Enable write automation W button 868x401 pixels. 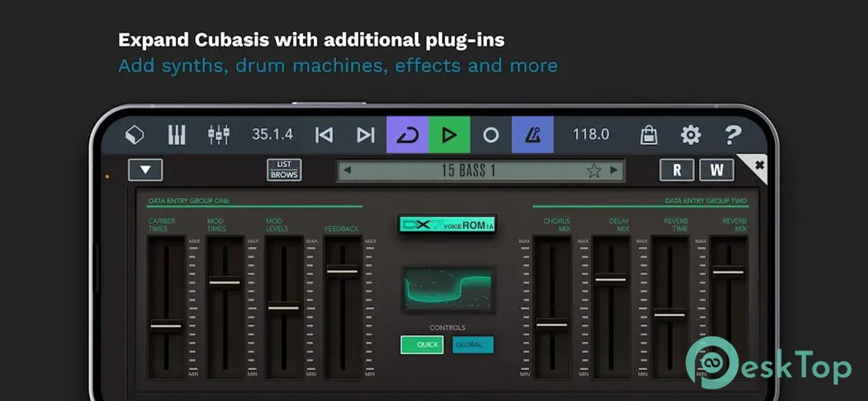point(716,170)
